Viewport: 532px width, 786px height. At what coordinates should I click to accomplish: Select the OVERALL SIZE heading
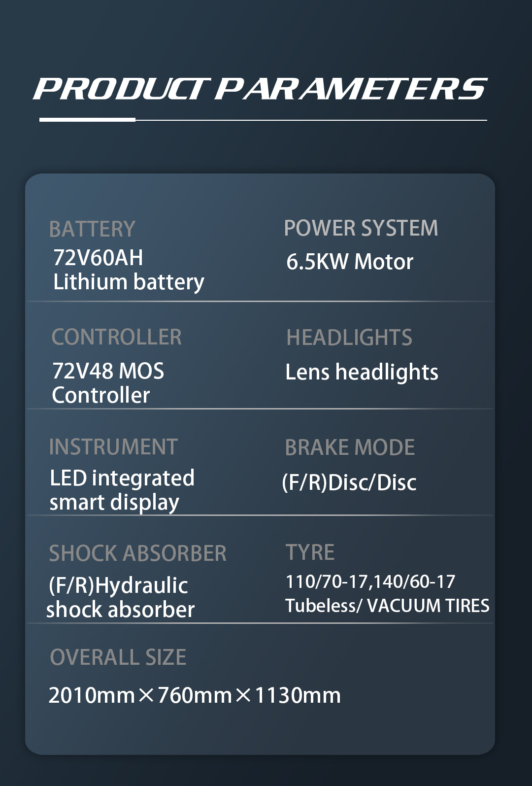click(118, 657)
